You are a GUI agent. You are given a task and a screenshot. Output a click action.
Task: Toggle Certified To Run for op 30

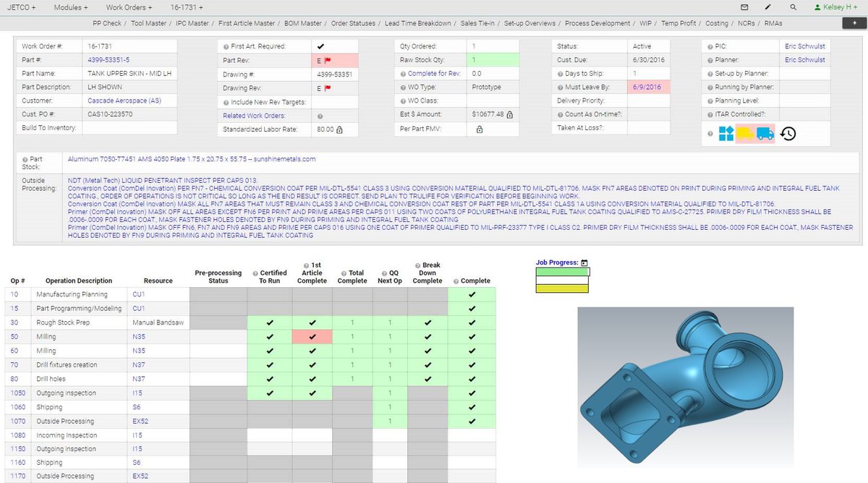[x=270, y=322]
